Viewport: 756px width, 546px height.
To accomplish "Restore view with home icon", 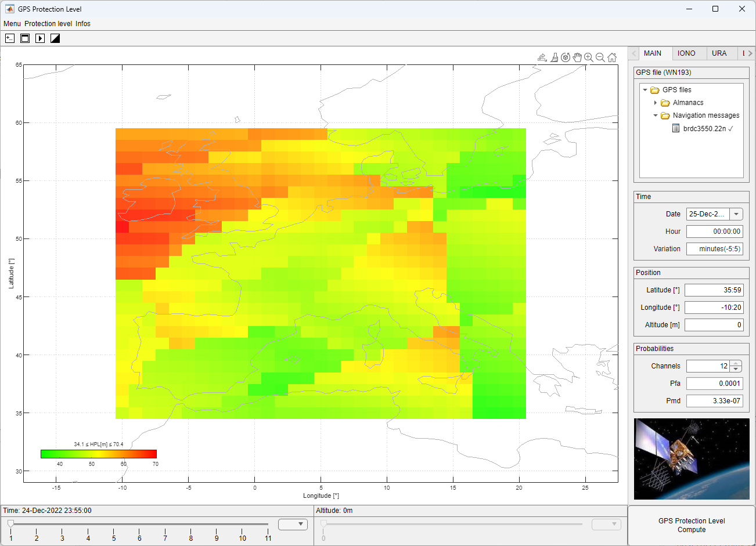I will pos(612,57).
